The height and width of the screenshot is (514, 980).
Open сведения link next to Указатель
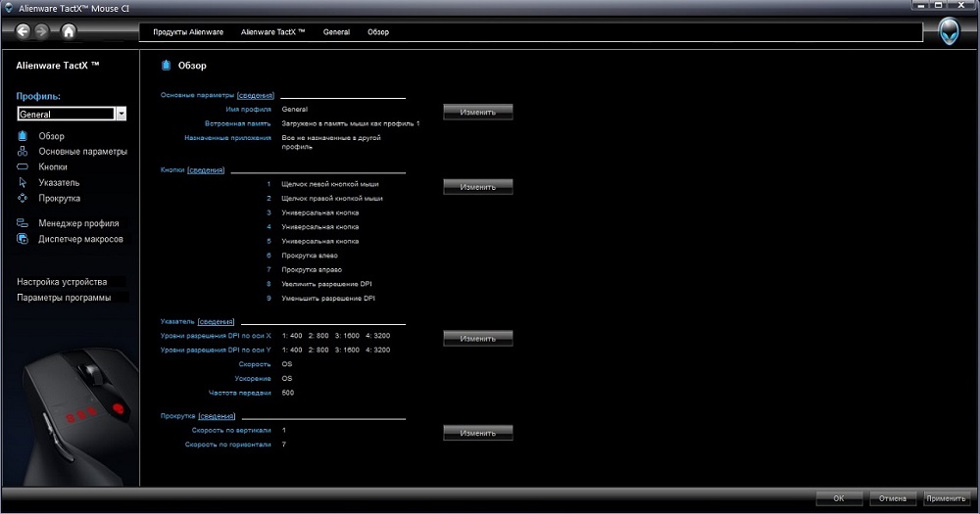click(216, 322)
